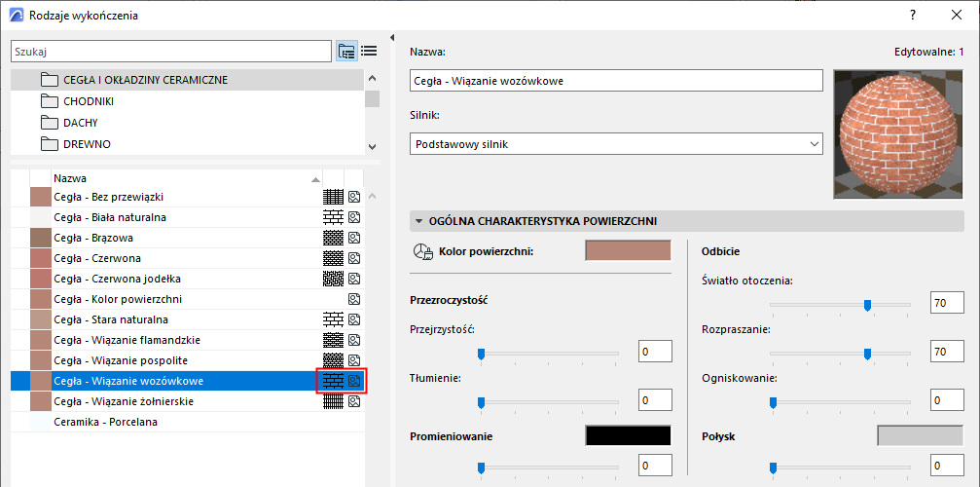
Task: Click Przejrzystość value field
Action: click(655, 352)
